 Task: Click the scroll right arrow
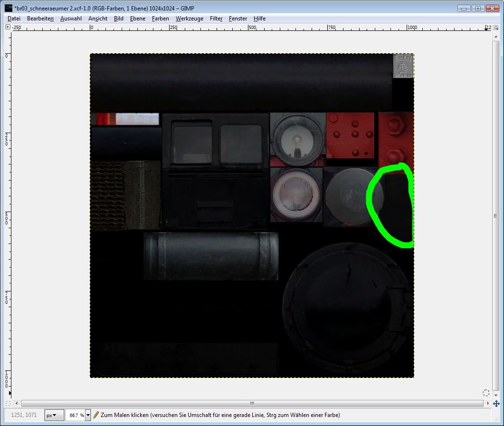(488, 403)
